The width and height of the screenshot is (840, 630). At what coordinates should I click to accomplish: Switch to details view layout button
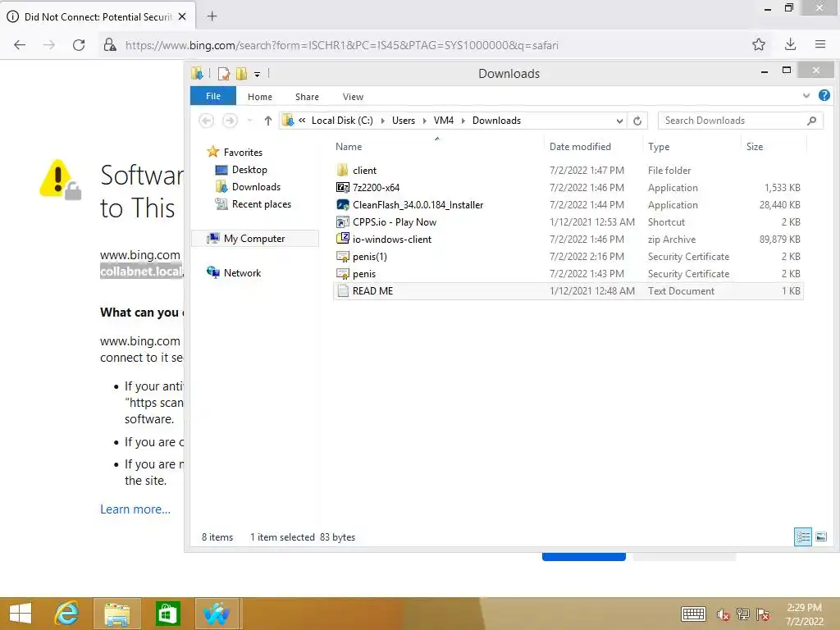click(803, 536)
